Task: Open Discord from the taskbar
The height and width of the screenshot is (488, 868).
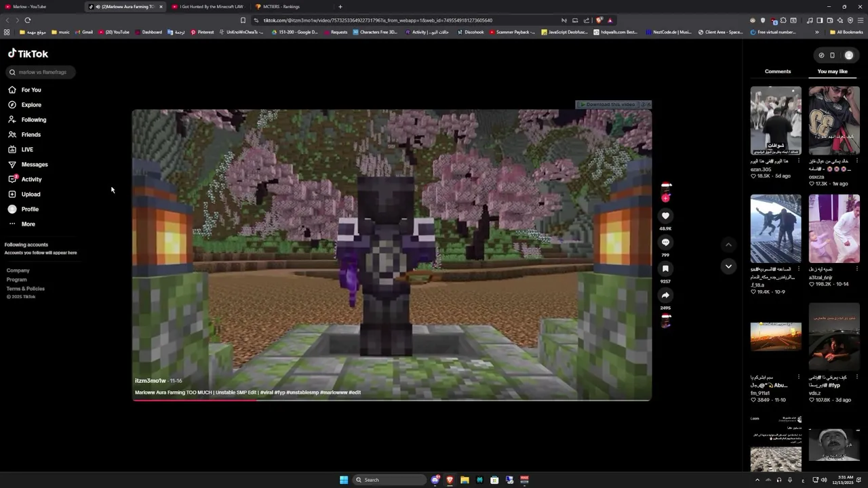Action: pyautogui.click(x=435, y=480)
